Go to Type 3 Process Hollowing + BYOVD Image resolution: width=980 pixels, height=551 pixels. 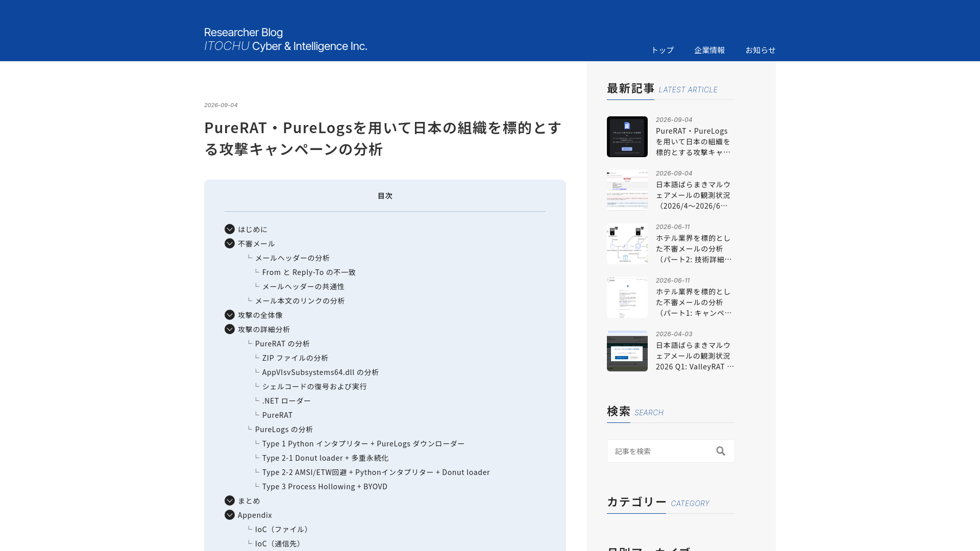pyautogui.click(x=325, y=486)
